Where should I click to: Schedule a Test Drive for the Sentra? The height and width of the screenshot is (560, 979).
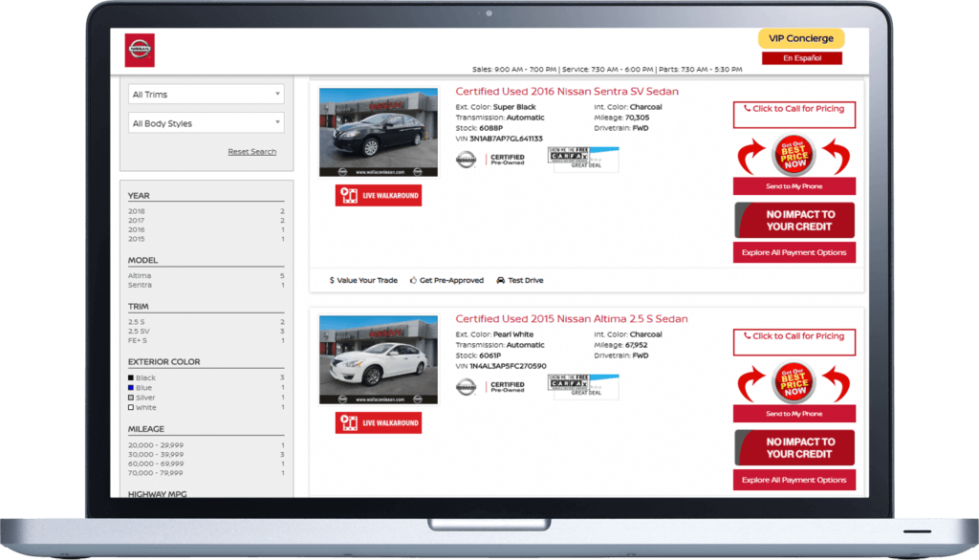(520, 280)
